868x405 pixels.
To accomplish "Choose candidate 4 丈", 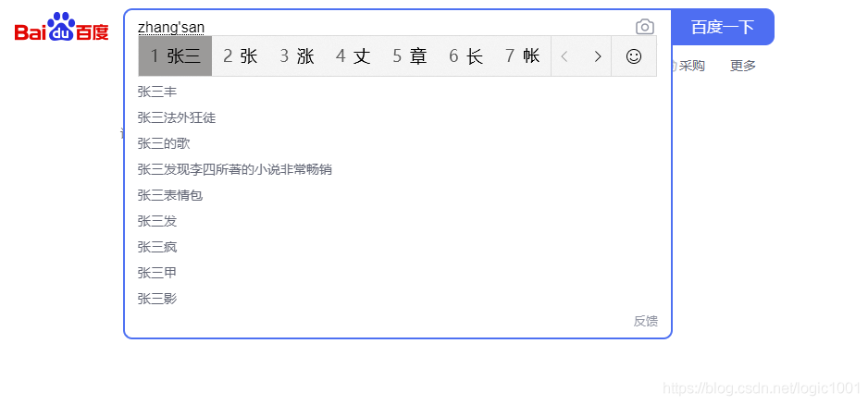I will (x=353, y=55).
